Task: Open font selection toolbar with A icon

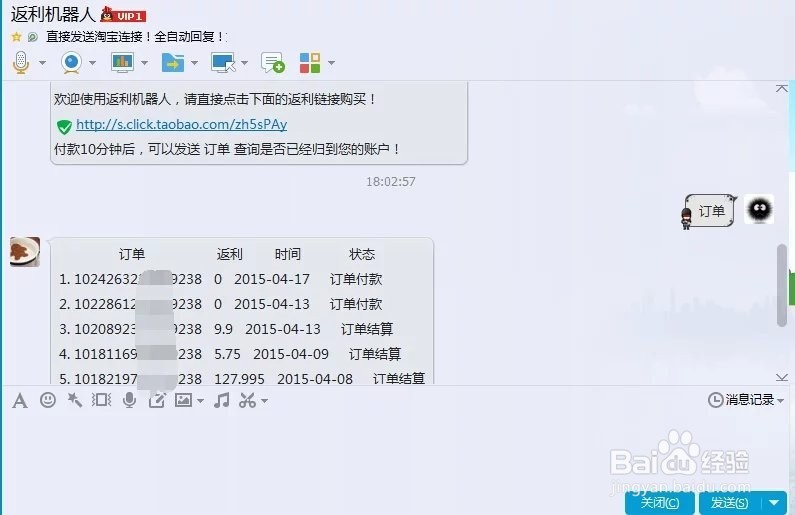Action: click(x=20, y=400)
